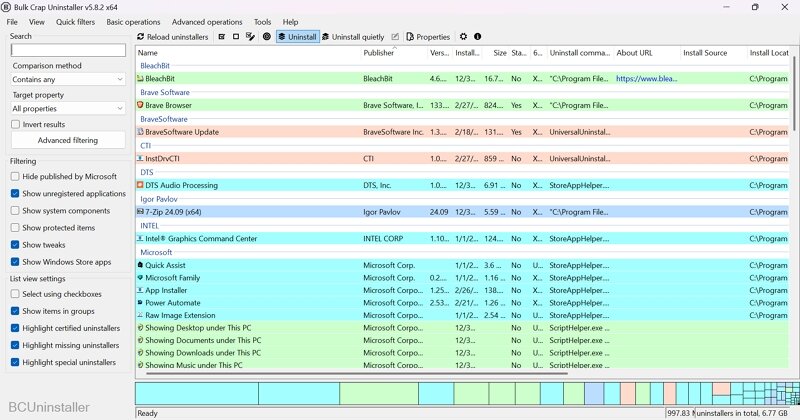
Task: Click the target icon in the toolbar
Action: pos(266,37)
